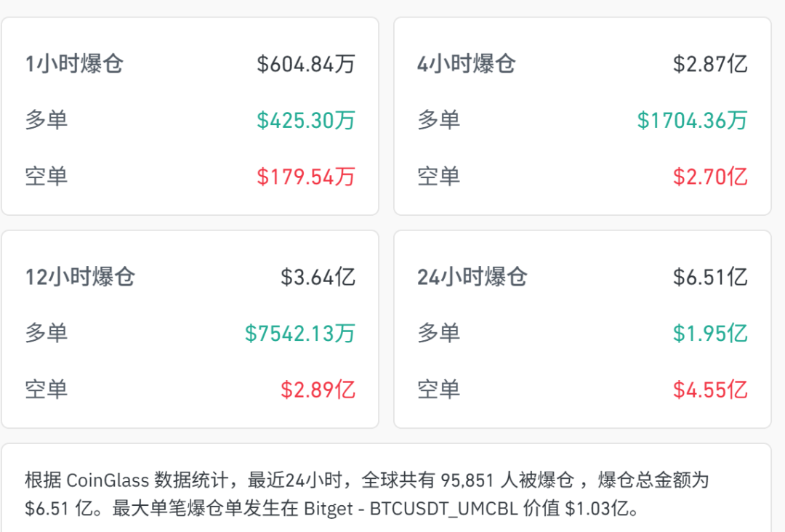Click the red $4.55亿 short value
The image size is (785, 532).
pyautogui.click(x=710, y=390)
